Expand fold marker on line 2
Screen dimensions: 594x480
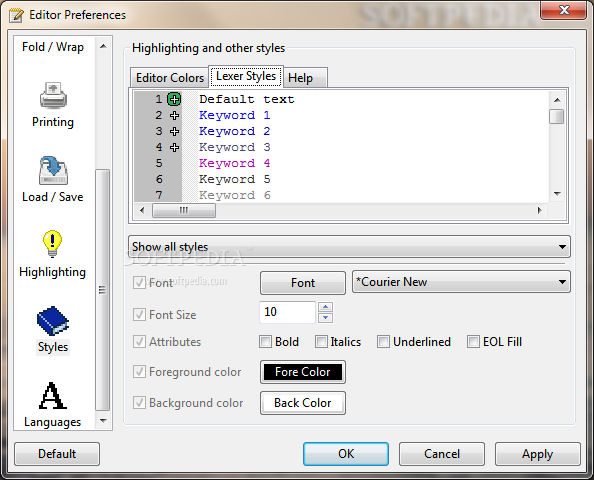[x=174, y=115]
